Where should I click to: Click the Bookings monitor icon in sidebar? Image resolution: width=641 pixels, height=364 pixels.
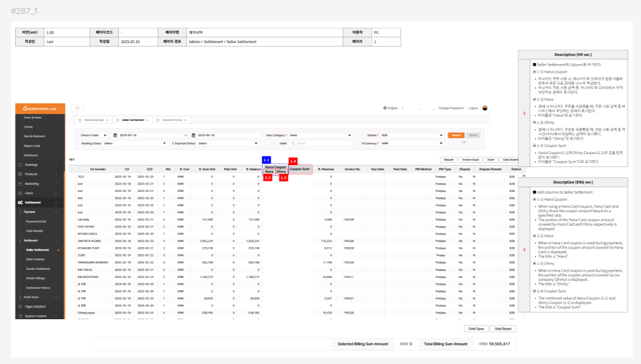click(x=20, y=165)
